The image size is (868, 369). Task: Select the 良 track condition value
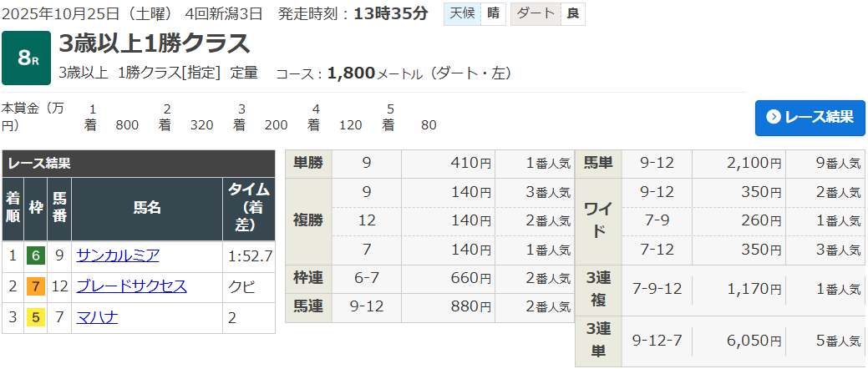(573, 14)
